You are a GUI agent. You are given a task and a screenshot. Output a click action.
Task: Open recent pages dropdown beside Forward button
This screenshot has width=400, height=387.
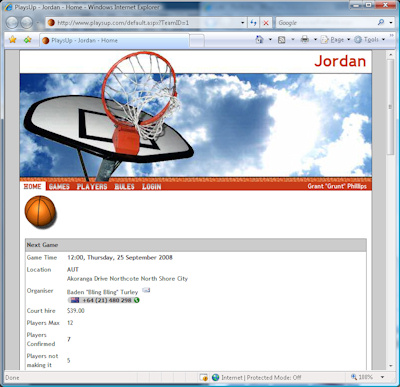click(x=38, y=23)
